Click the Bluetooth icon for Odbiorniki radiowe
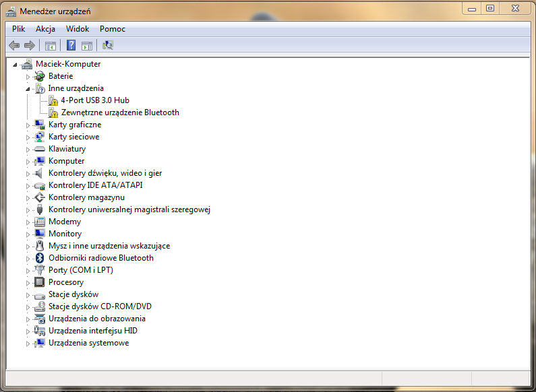This screenshot has width=536, height=392. click(40, 258)
